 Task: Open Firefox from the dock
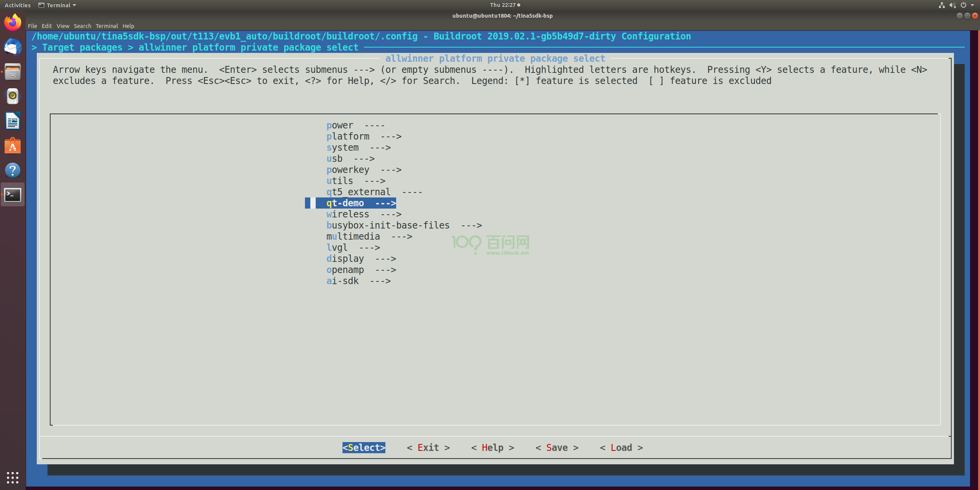(x=13, y=23)
